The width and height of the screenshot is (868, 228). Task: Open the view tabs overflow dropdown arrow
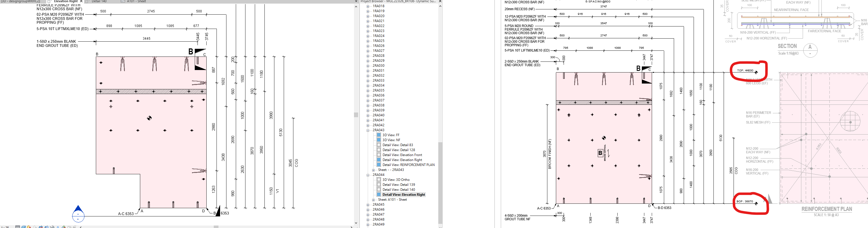pos(356,1)
